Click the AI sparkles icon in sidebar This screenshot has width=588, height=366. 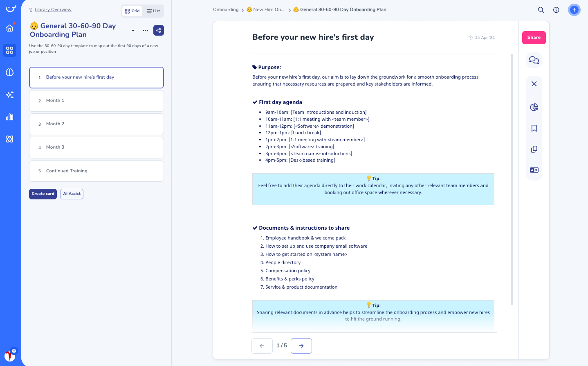pos(10,95)
